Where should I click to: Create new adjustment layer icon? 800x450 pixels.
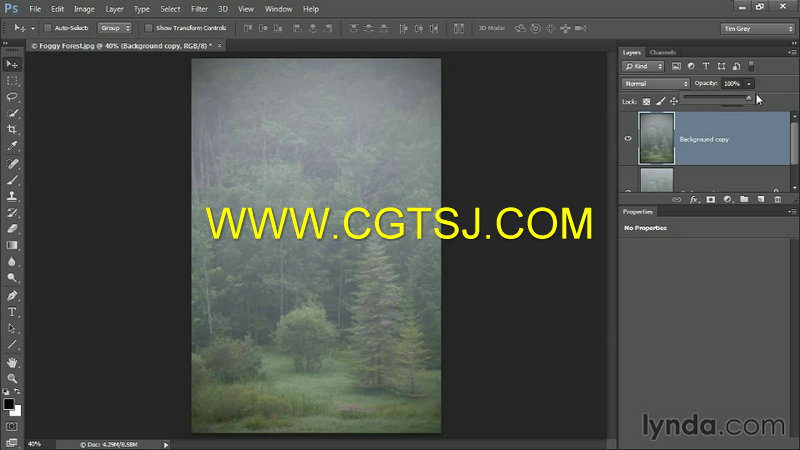[728, 199]
